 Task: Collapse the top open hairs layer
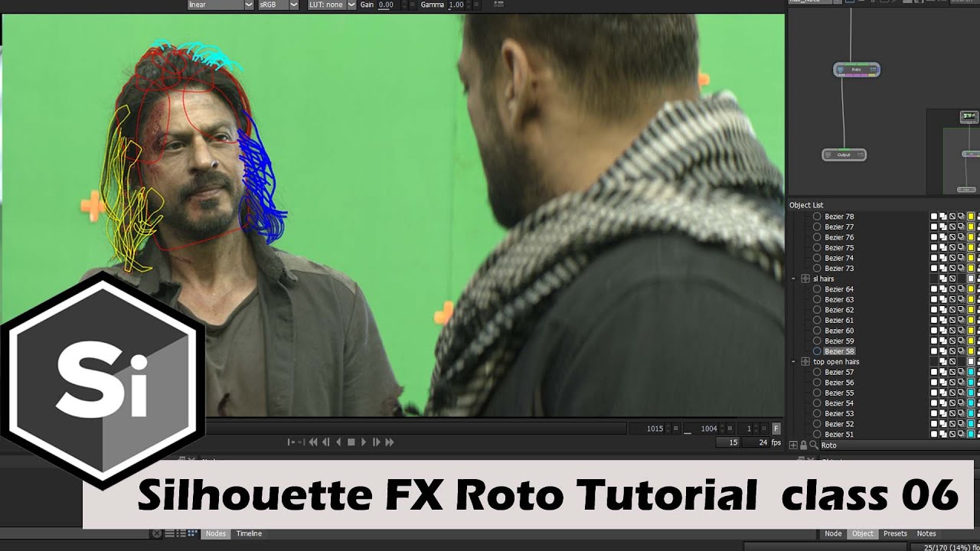point(793,361)
